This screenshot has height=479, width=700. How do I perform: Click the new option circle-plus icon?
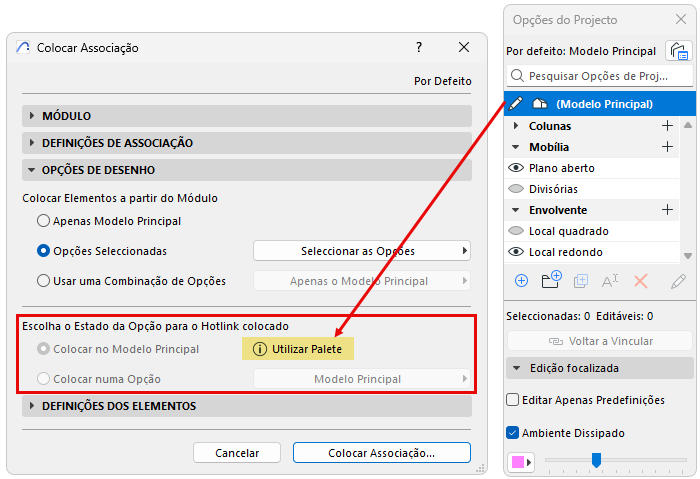tap(521, 281)
